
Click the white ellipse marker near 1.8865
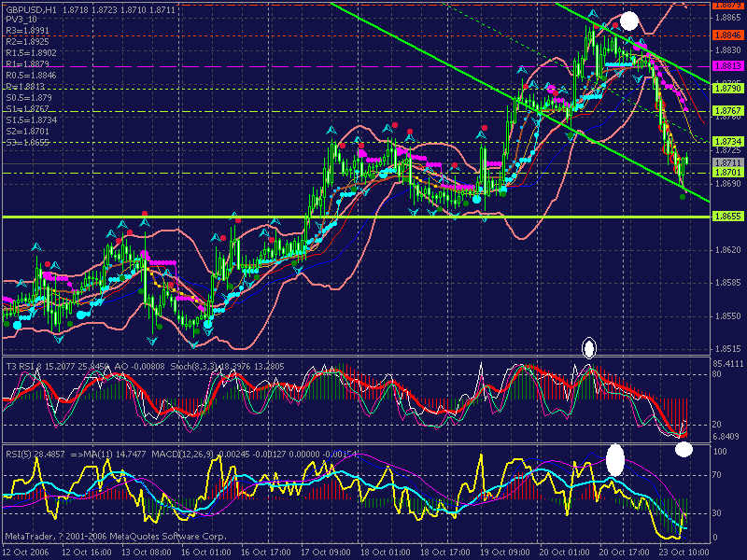(x=628, y=21)
